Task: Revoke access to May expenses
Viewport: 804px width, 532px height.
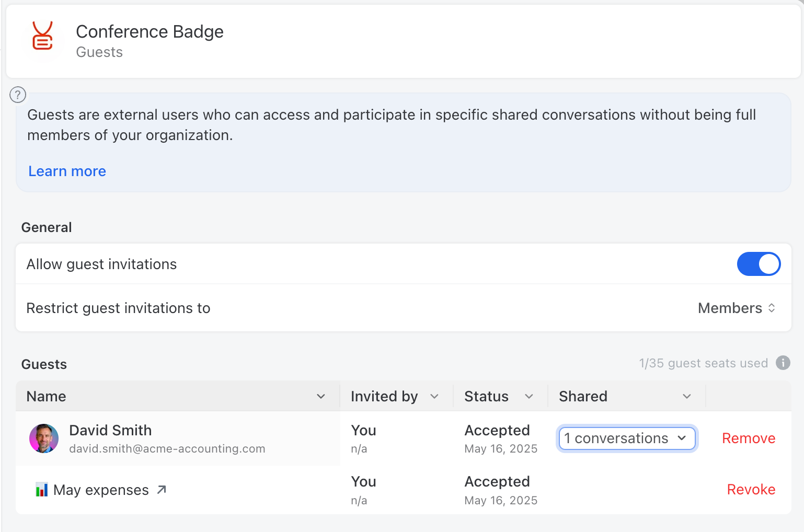Action: [x=751, y=490]
